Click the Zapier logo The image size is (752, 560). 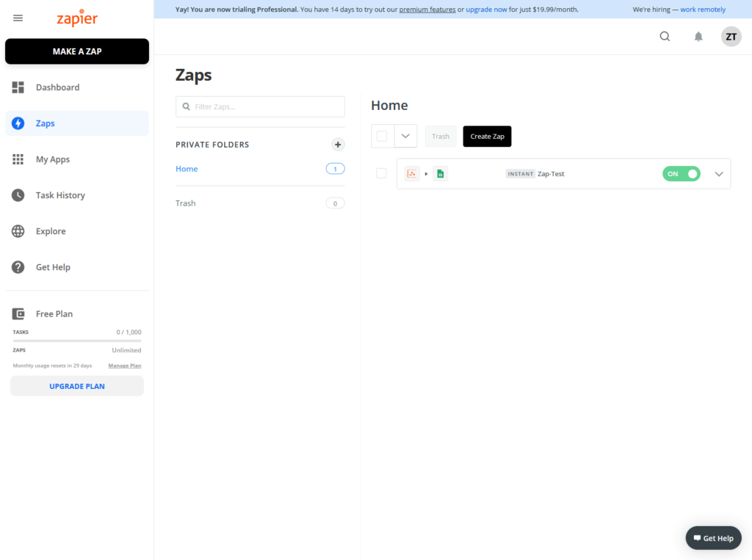(77, 18)
